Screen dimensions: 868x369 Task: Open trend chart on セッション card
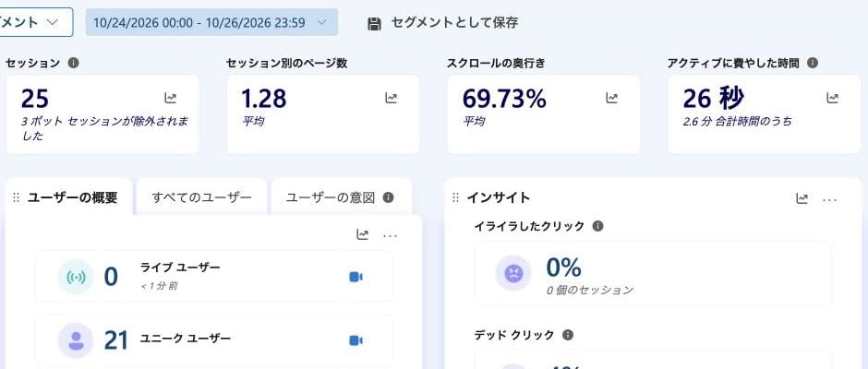tap(171, 99)
